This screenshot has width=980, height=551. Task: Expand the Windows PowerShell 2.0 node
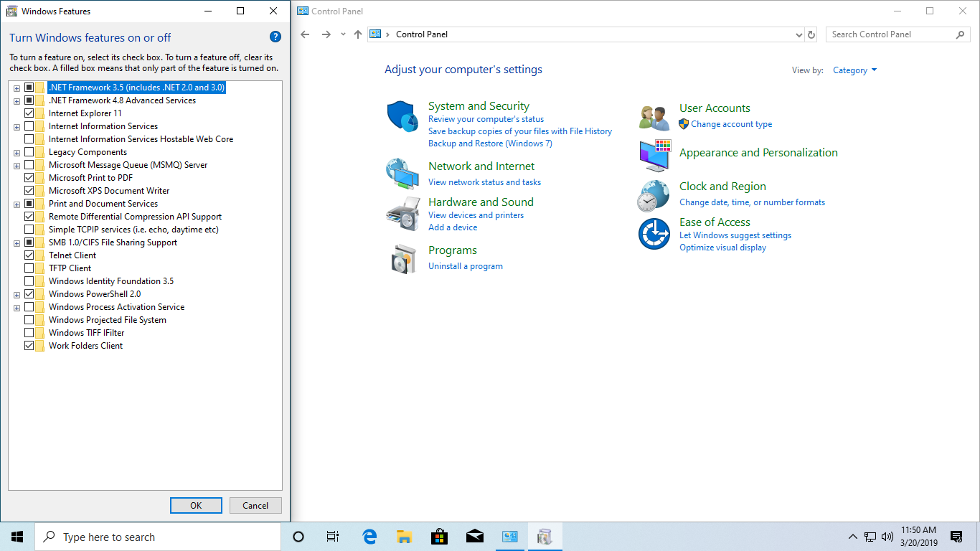[x=17, y=295]
